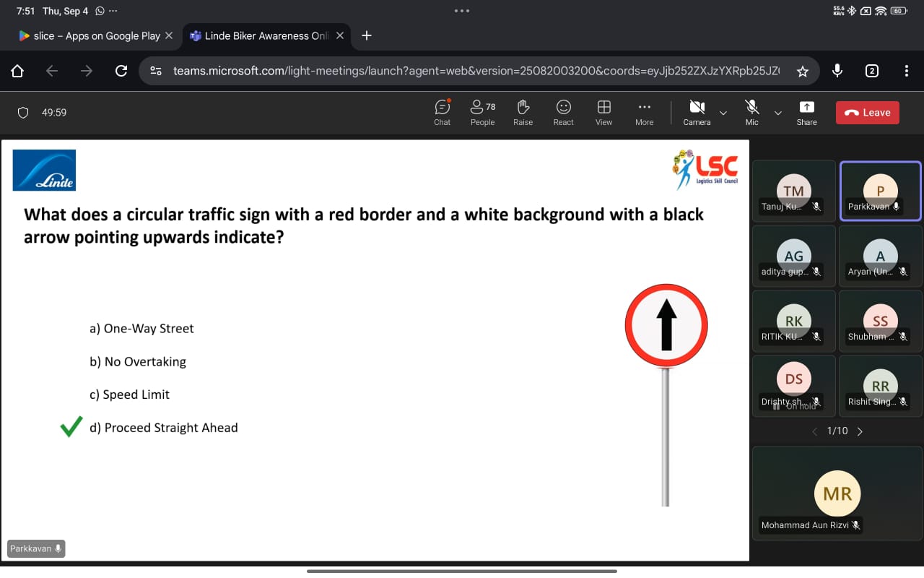Activate voice search mic in the address bar
924x578 pixels.
tap(837, 70)
